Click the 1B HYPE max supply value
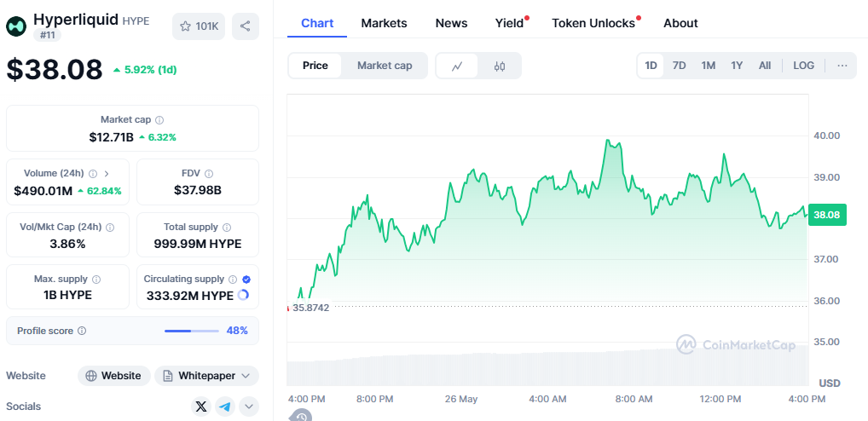This screenshot has height=421, width=868. pyautogui.click(x=67, y=296)
